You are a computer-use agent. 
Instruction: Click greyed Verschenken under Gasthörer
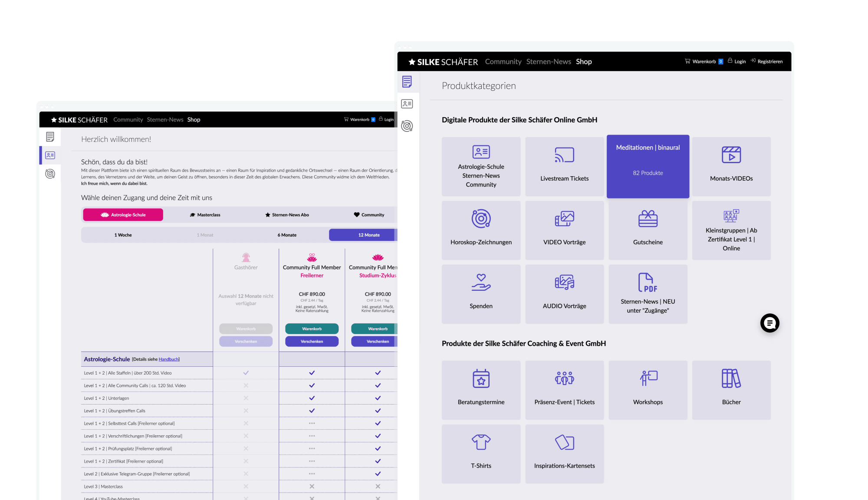(246, 342)
